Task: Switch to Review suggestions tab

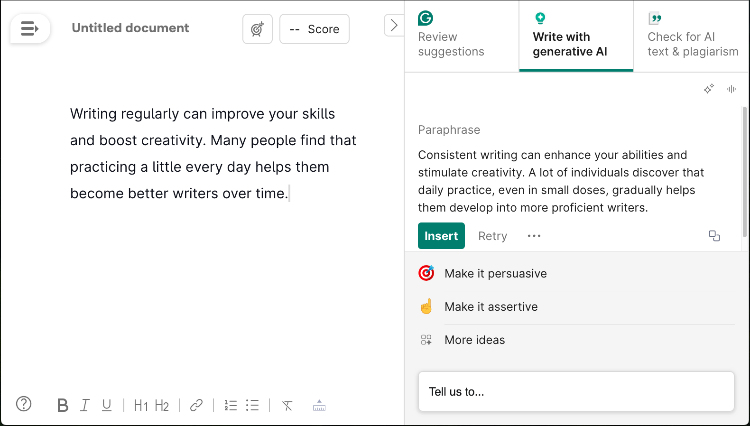Action: click(x=462, y=36)
